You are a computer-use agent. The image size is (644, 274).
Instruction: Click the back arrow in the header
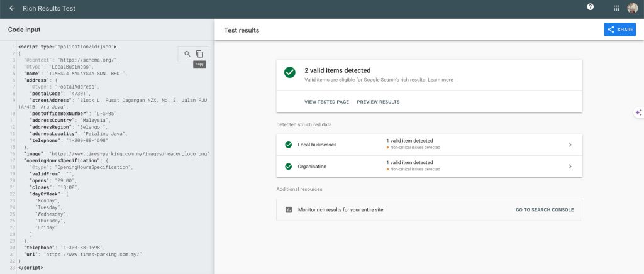[12, 8]
